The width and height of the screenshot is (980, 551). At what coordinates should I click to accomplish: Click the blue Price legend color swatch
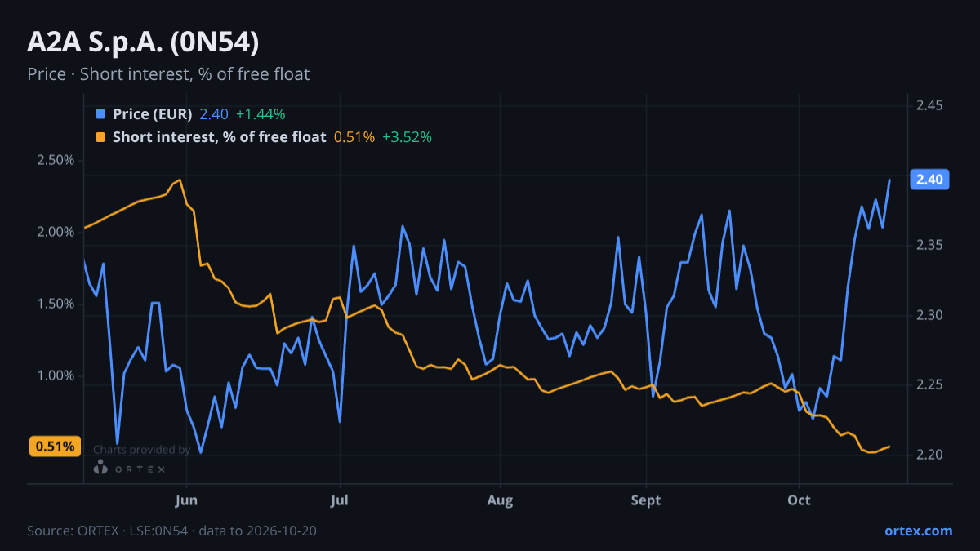[x=100, y=114]
